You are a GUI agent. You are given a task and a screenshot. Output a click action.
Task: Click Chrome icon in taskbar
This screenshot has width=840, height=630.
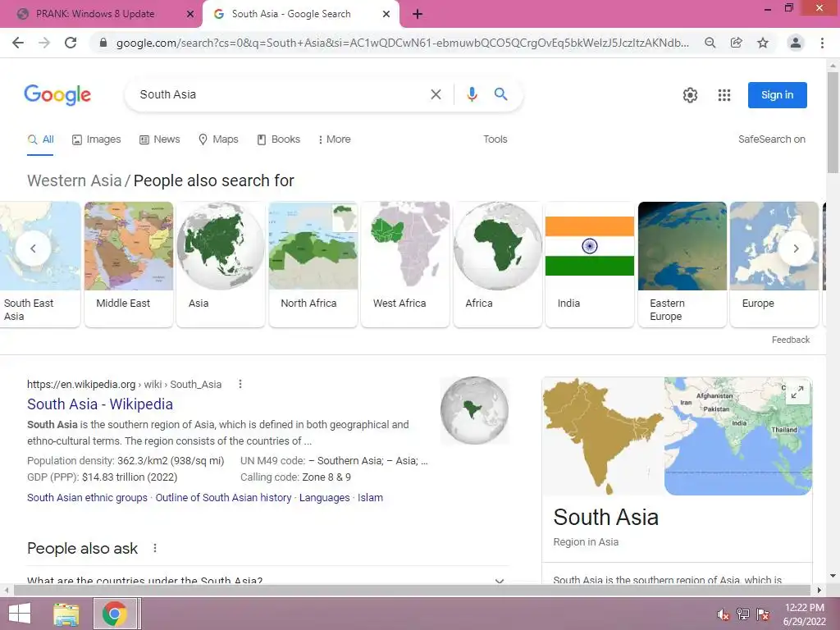tap(115, 614)
